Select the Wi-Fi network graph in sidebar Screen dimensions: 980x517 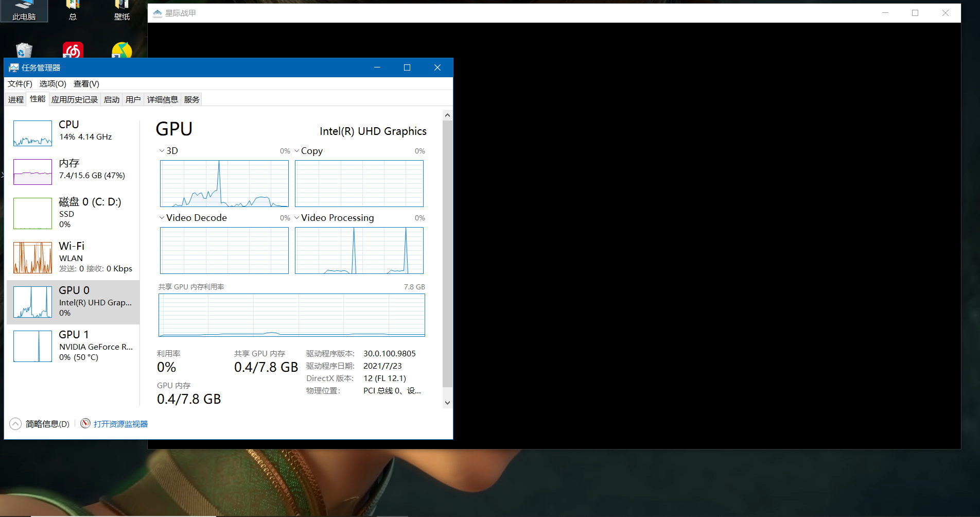point(72,256)
